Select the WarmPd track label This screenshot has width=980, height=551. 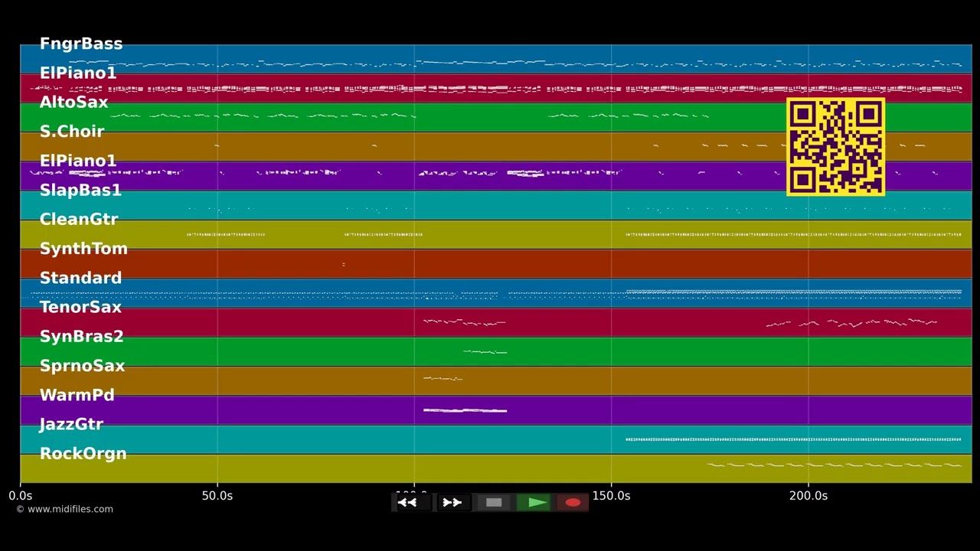coord(77,395)
